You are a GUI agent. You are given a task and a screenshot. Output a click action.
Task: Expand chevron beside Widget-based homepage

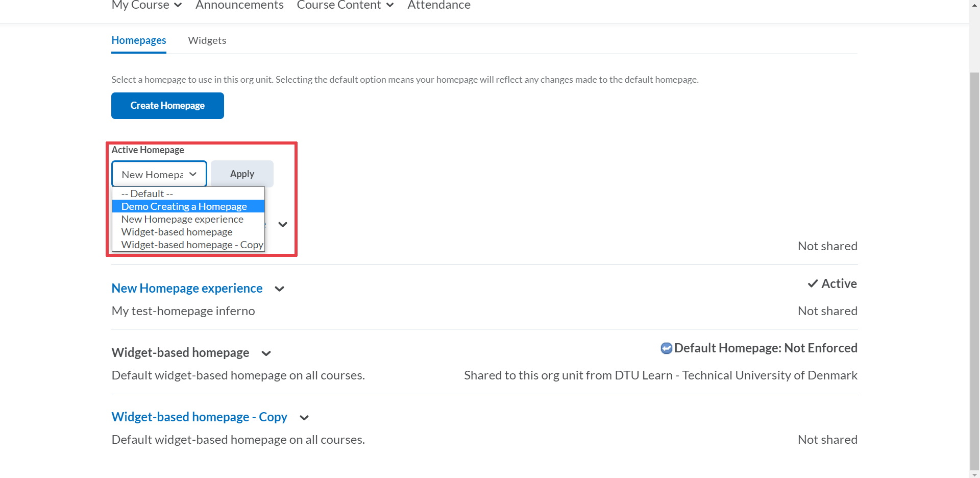coord(266,353)
